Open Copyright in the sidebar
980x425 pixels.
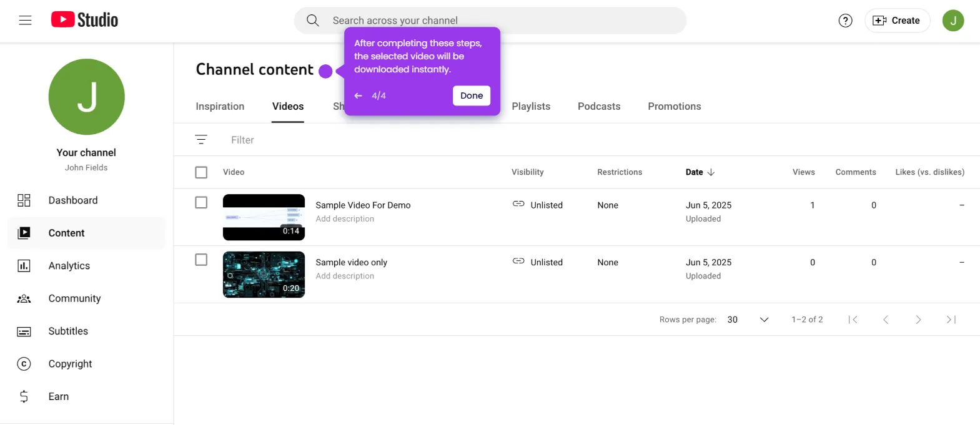click(x=87, y=364)
